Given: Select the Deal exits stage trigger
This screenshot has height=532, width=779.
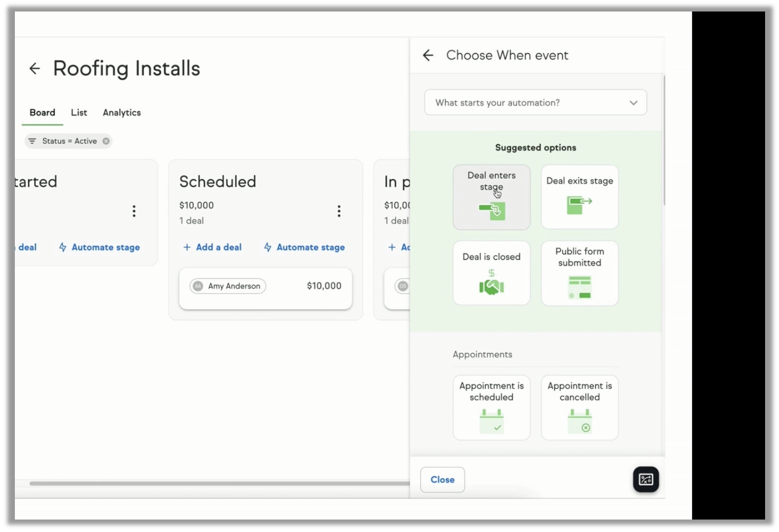Looking at the screenshot, I should (579, 197).
